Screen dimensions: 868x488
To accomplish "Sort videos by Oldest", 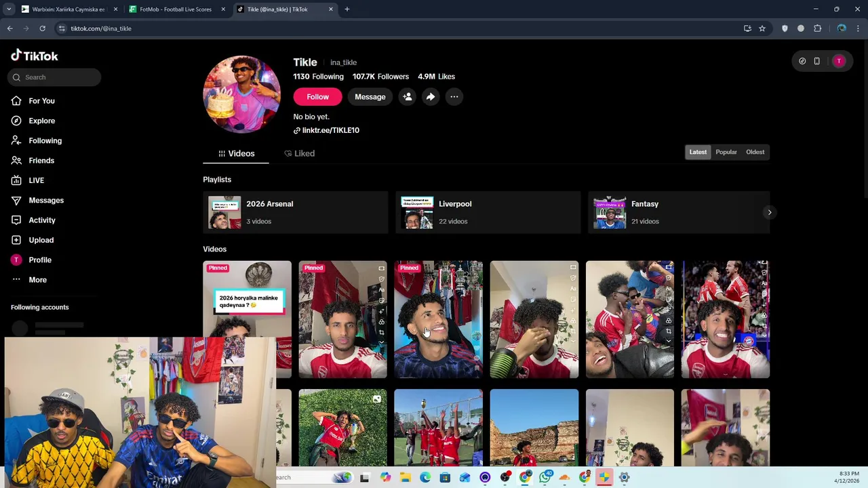I will (755, 152).
